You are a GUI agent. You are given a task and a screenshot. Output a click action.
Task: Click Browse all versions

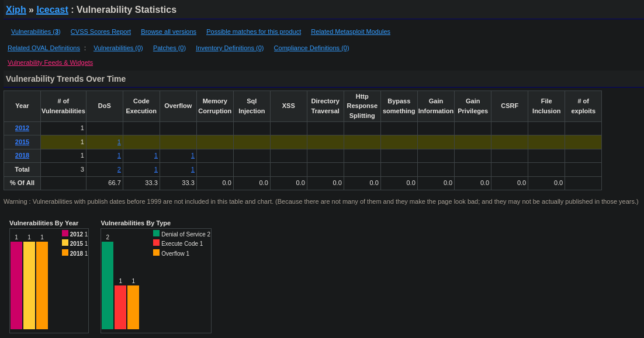pos(168,32)
